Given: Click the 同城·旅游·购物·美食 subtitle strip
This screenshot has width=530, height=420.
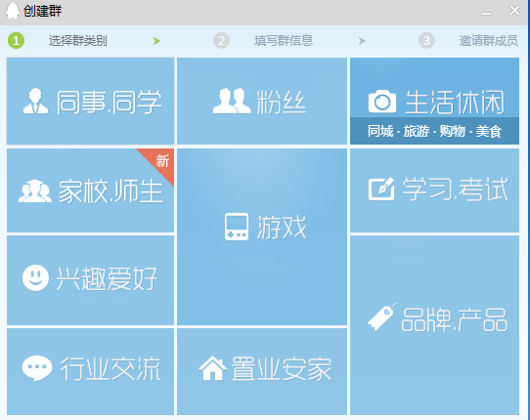Looking at the screenshot, I should pyautogui.click(x=435, y=131).
